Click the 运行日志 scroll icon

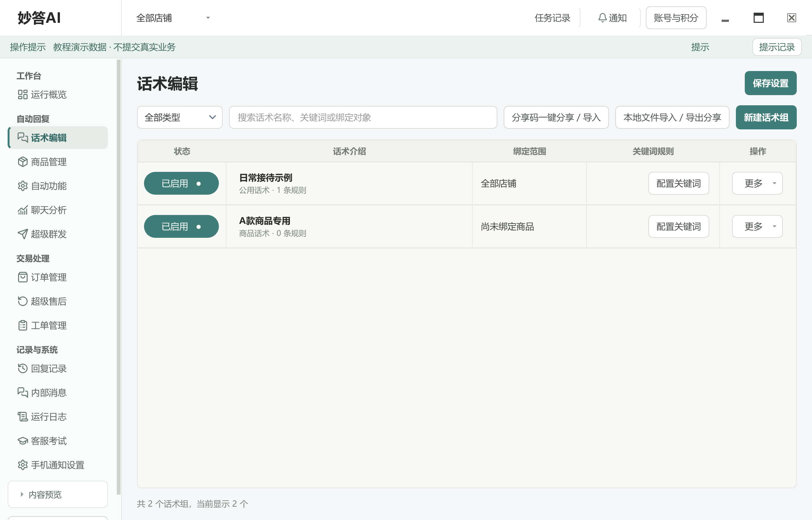23,417
